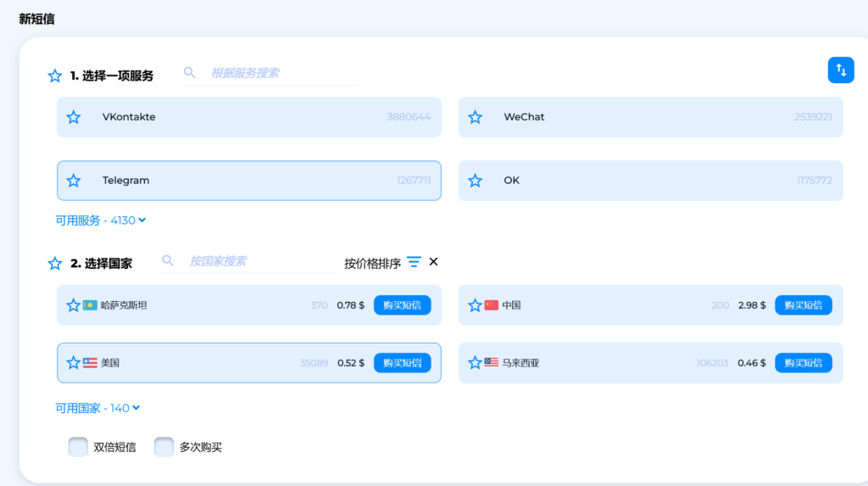The width and height of the screenshot is (868, 486).
Task: Click the 35089 availability count for 美国
Action: tap(314, 363)
